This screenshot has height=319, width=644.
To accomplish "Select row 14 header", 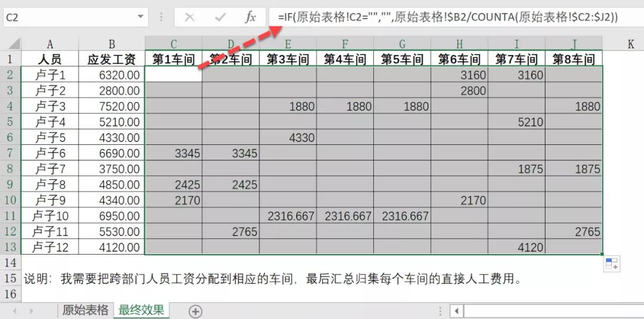I will pyautogui.click(x=10, y=262).
